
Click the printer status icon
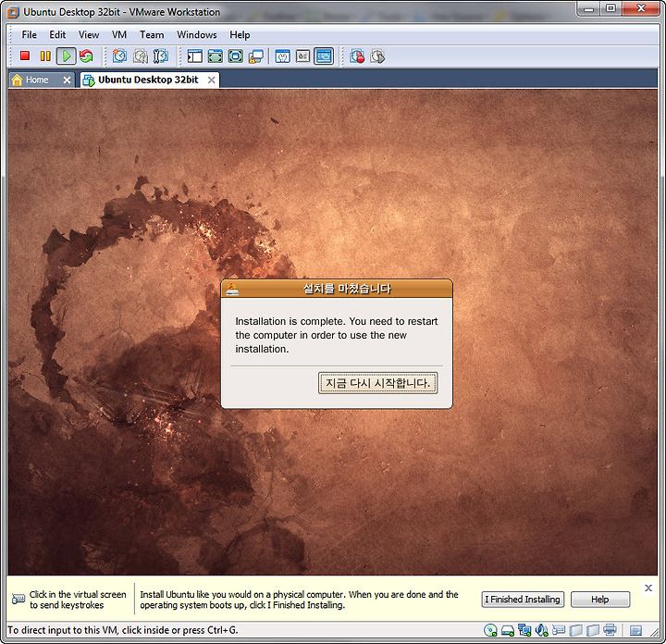click(610, 629)
